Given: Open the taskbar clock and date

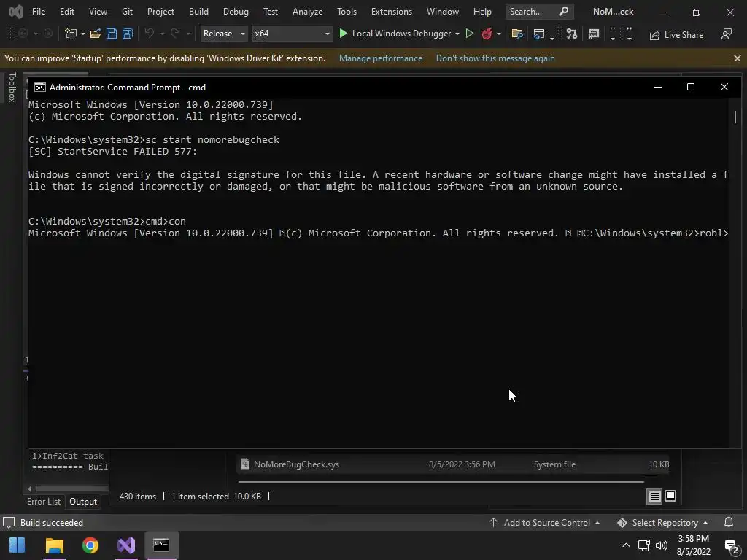Looking at the screenshot, I should (x=694, y=545).
